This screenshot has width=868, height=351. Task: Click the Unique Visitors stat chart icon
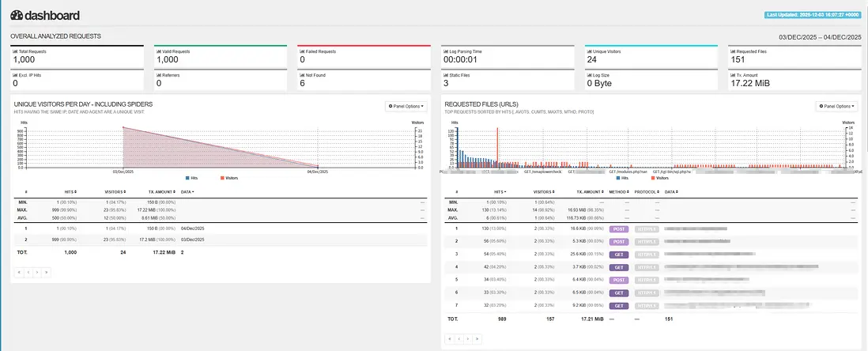click(x=589, y=51)
